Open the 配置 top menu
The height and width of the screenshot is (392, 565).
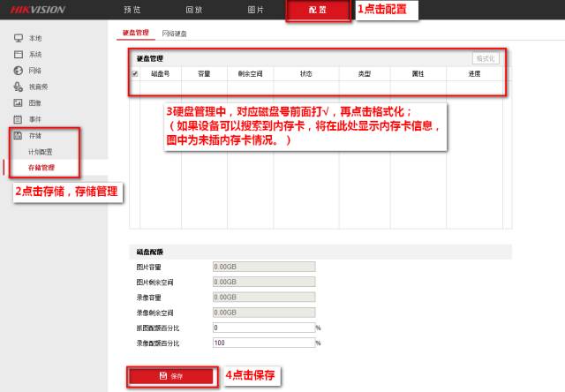tap(318, 10)
